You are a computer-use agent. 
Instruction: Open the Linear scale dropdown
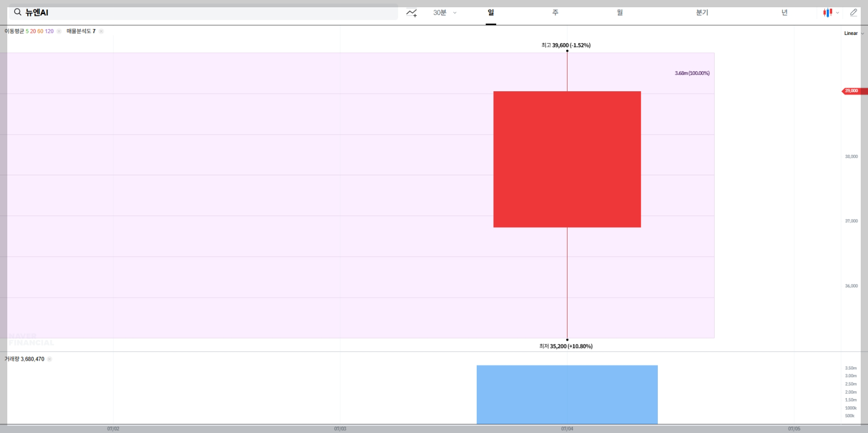[x=853, y=33]
